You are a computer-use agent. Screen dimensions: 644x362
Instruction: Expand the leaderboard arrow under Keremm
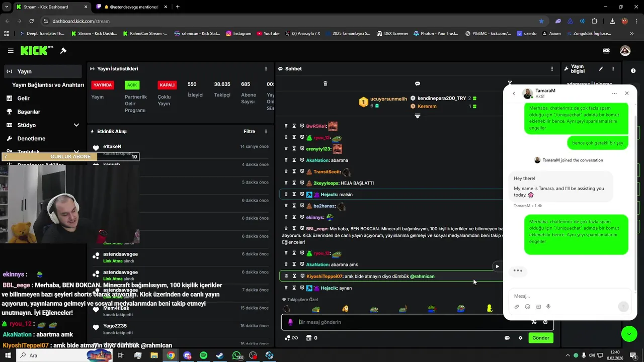[x=417, y=116]
